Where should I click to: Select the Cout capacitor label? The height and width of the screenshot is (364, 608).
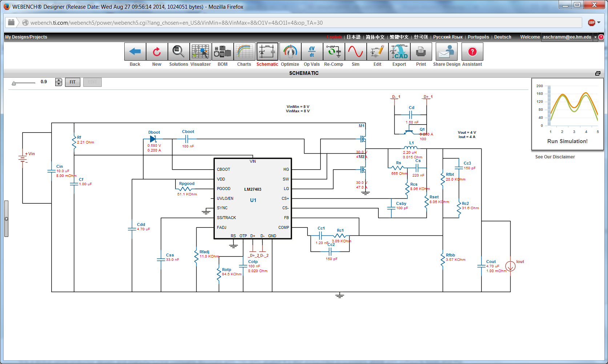point(491,262)
